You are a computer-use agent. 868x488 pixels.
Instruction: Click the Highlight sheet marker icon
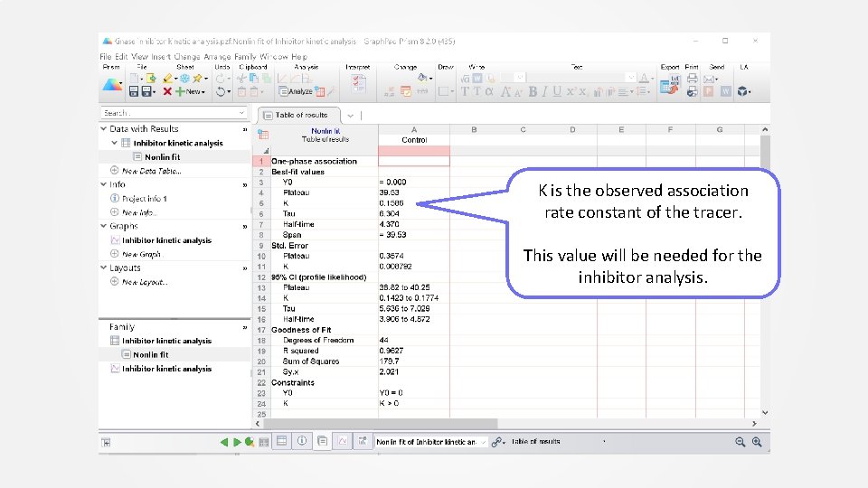[x=168, y=79]
